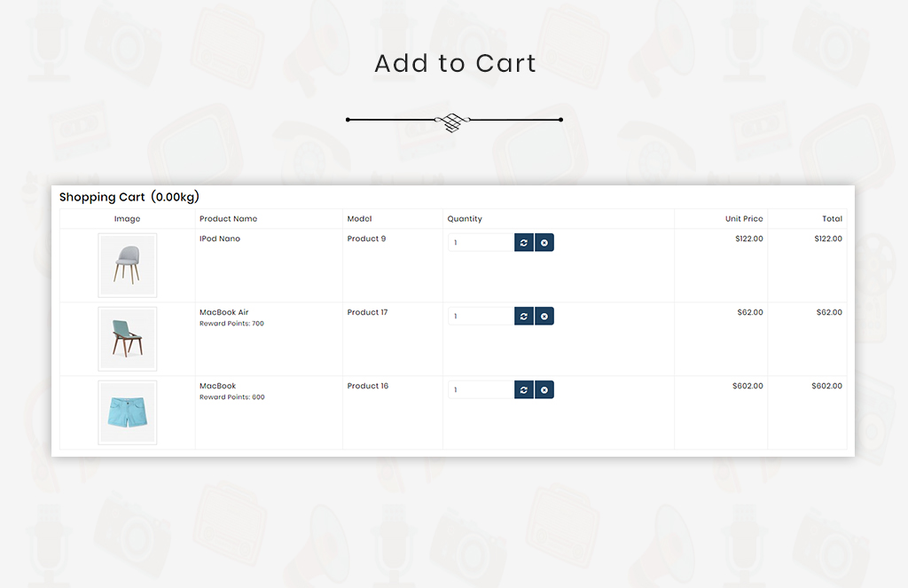Remove Product 16 from shopping cart
This screenshot has width=908, height=588.
click(x=544, y=389)
